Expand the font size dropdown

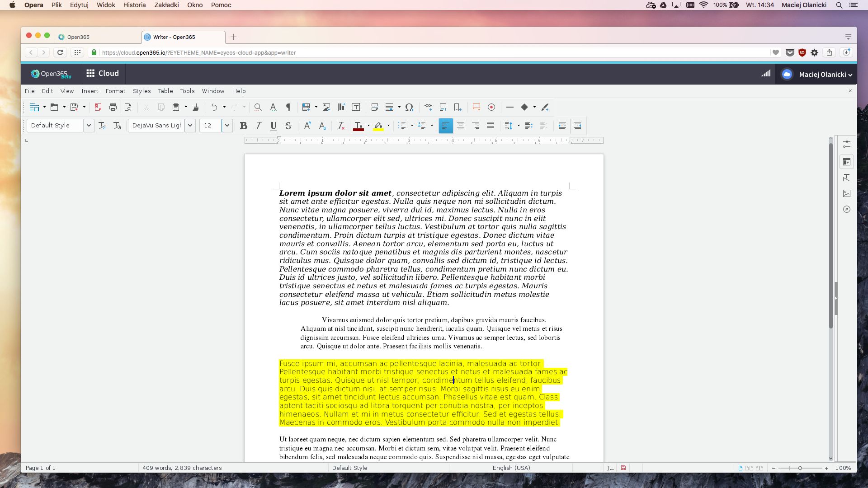tap(227, 126)
